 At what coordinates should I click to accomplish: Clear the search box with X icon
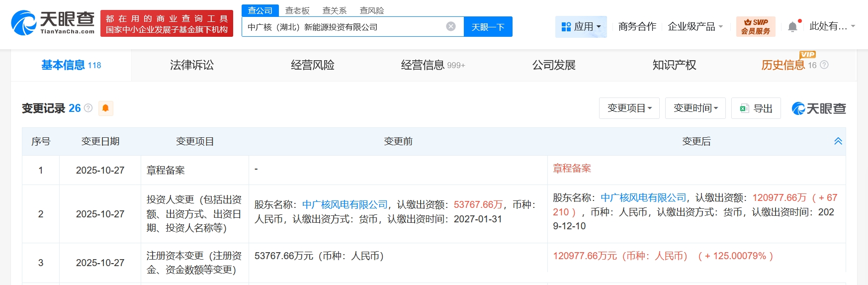point(451,27)
